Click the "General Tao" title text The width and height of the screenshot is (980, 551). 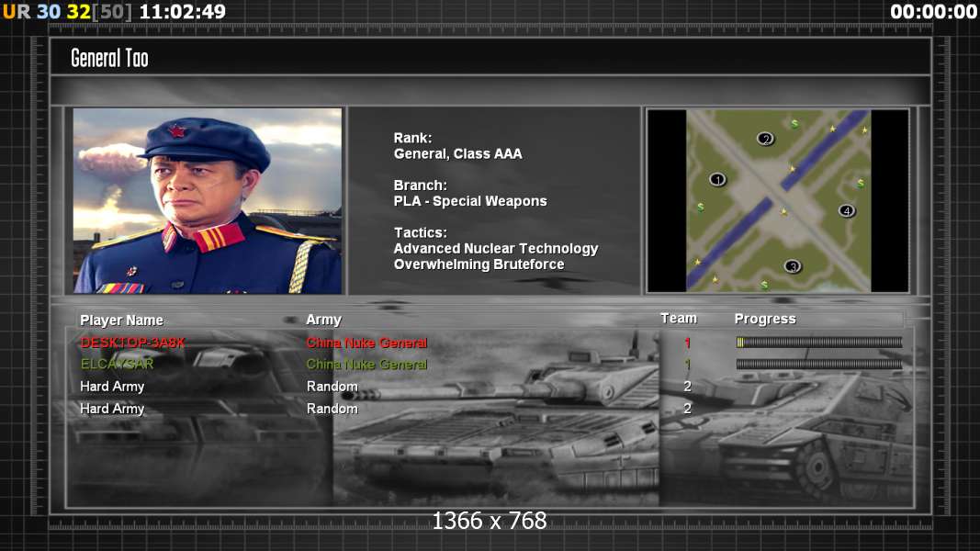pos(109,58)
